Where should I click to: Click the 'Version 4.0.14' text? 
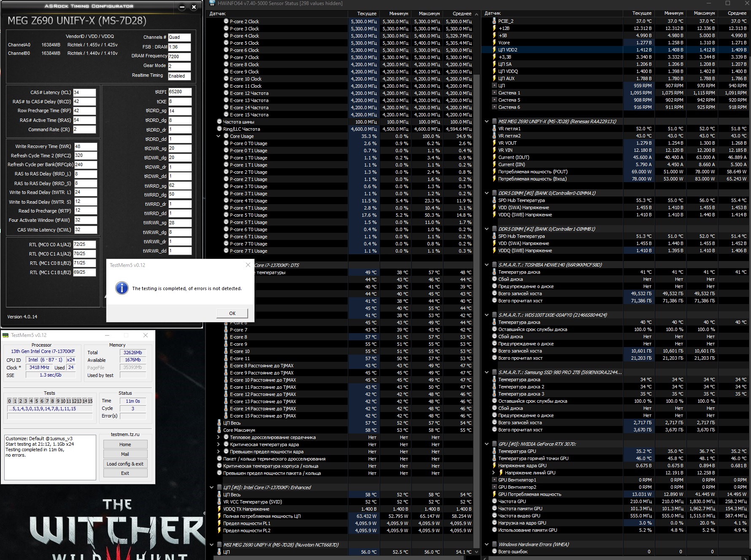(22, 317)
